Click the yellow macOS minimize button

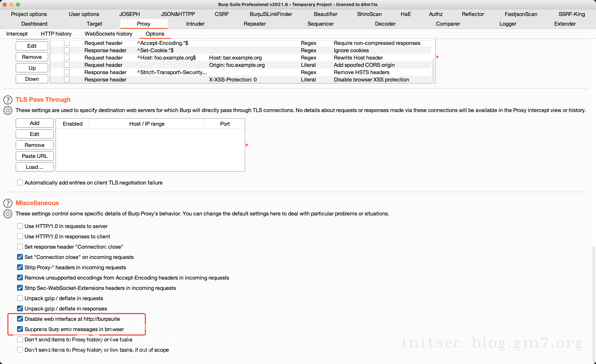(x=11, y=5)
